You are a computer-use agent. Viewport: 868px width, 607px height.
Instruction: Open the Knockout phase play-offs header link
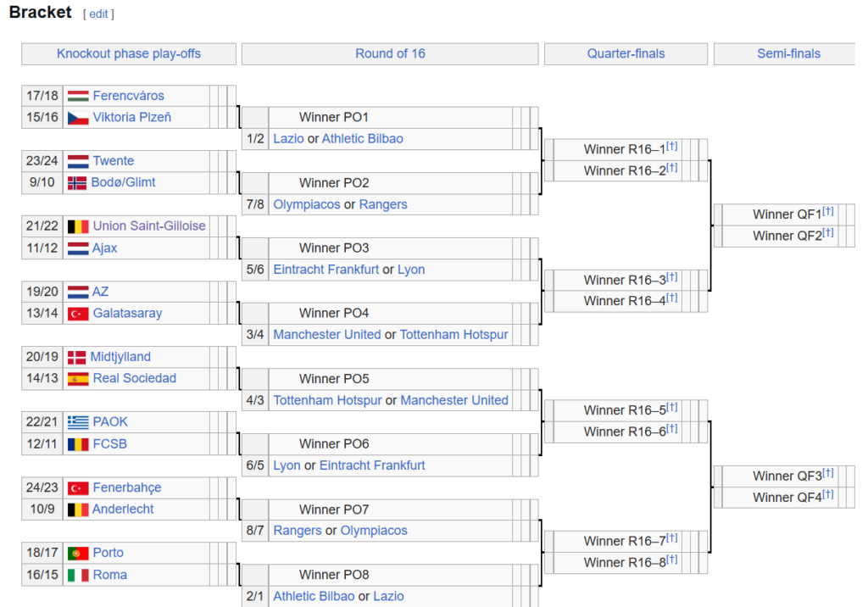pyautogui.click(x=129, y=53)
